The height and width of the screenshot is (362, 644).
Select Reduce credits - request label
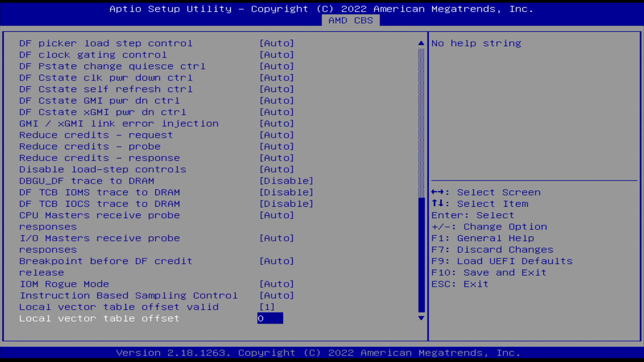(x=96, y=135)
